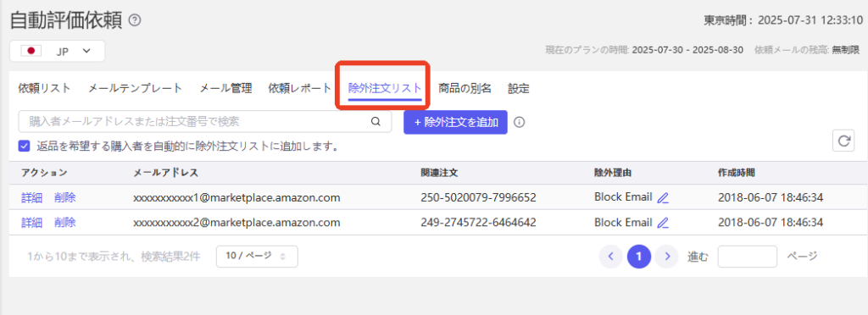Go to previous page arrow
Image resolution: width=868 pixels, height=315 pixels.
pyautogui.click(x=610, y=257)
